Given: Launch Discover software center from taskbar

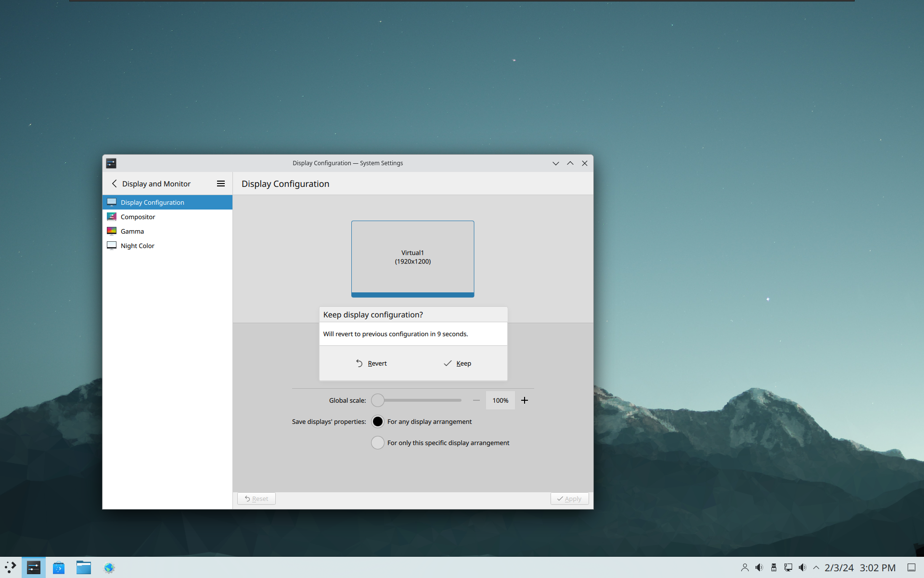Looking at the screenshot, I should pos(59,568).
